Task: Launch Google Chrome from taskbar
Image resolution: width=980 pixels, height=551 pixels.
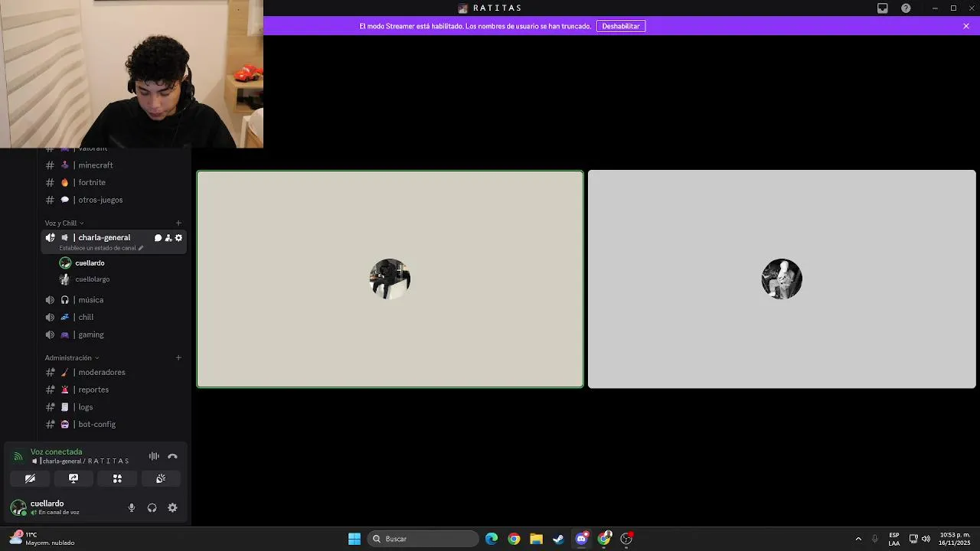Action: click(x=514, y=539)
